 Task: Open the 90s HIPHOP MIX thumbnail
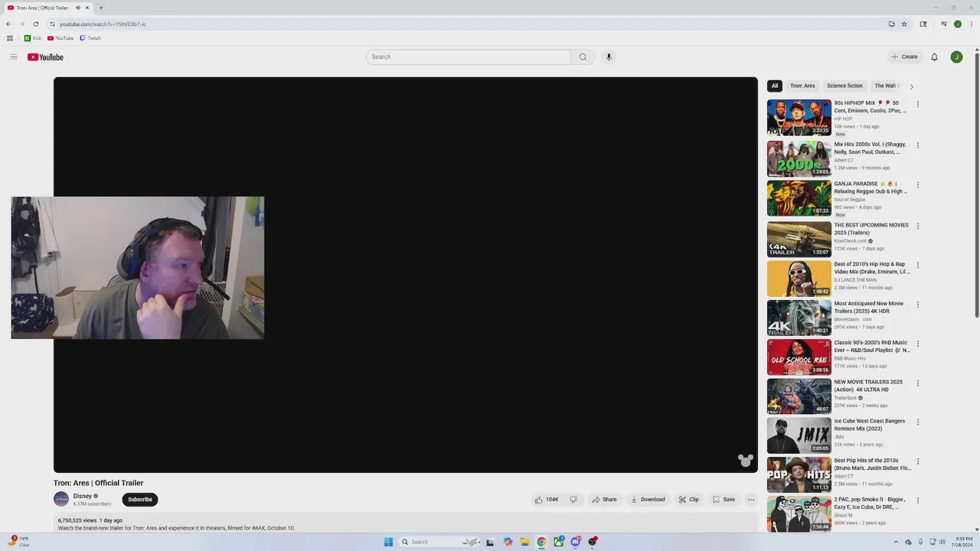(x=799, y=117)
